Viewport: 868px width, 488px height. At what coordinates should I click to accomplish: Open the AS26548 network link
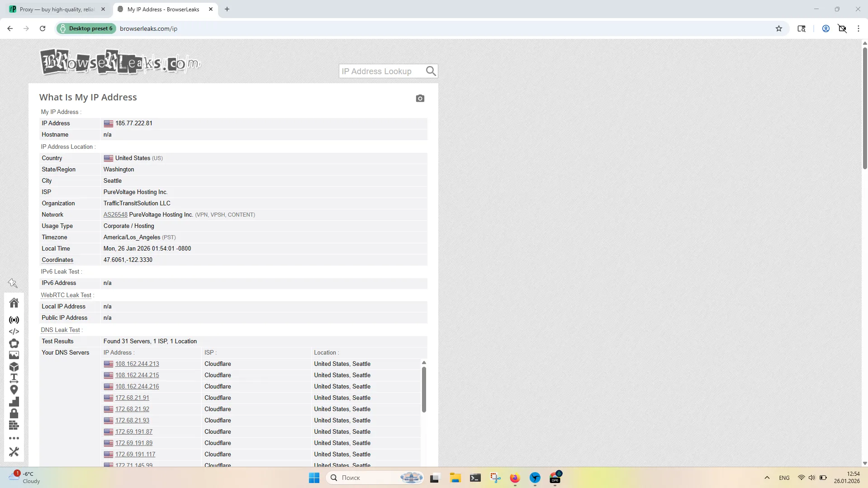(x=115, y=215)
